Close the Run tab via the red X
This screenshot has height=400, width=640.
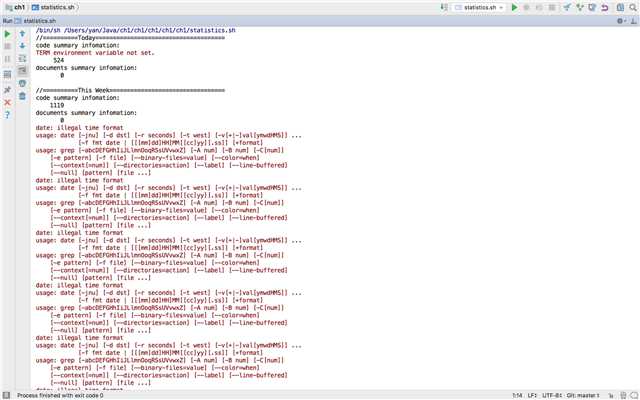coord(7,102)
